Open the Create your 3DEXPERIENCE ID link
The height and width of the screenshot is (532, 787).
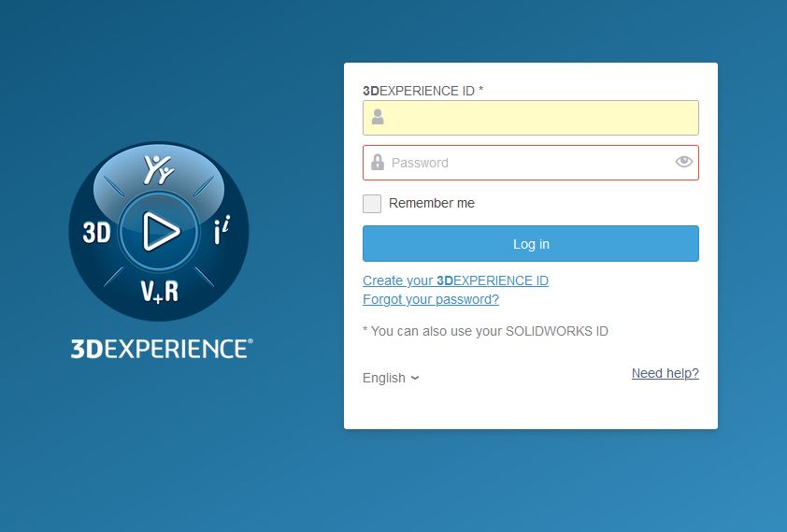(x=455, y=280)
